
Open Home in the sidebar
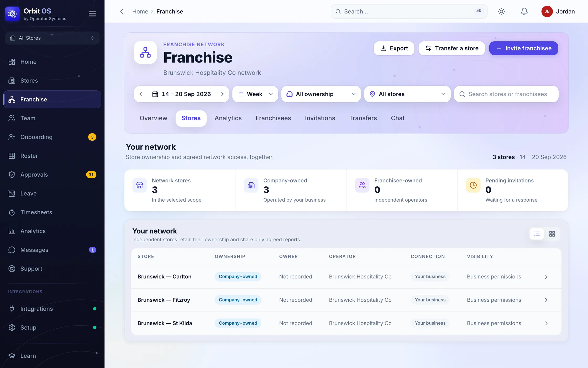tap(52, 62)
